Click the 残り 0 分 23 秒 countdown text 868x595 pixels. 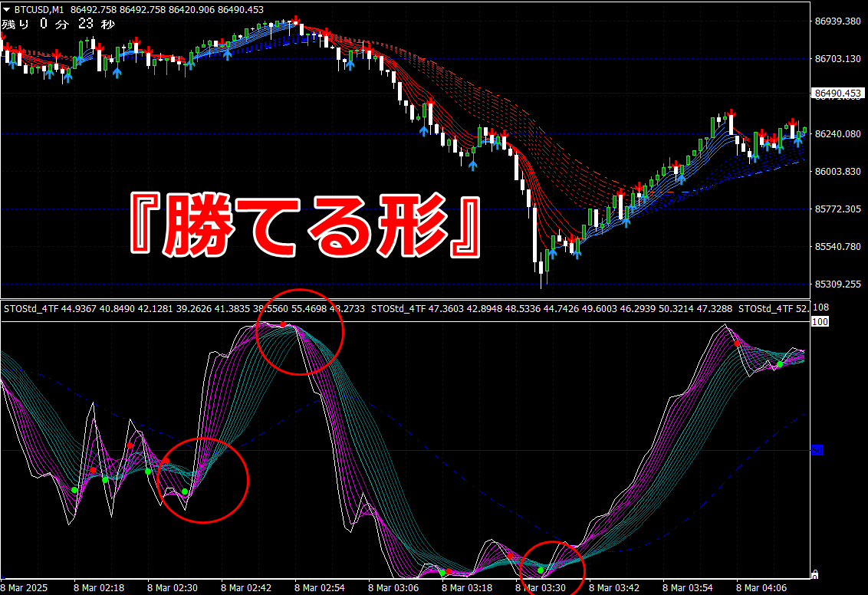(58, 24)
